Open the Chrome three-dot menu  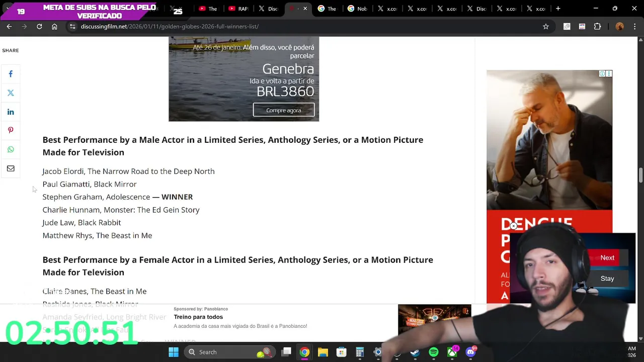coord(634,26)
